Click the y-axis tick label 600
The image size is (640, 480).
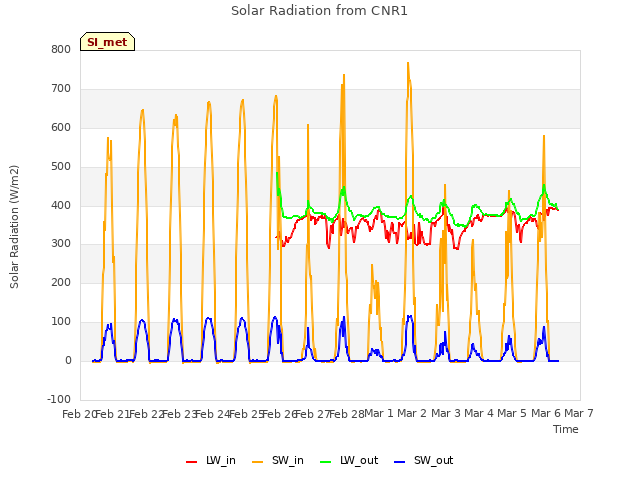[61, 127]
